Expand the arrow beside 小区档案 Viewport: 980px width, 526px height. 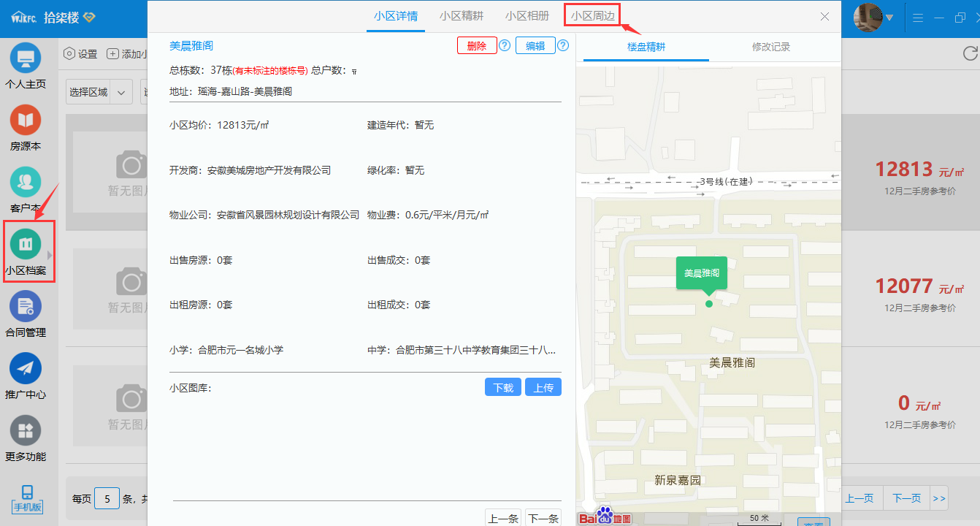[x=50, y=255]
